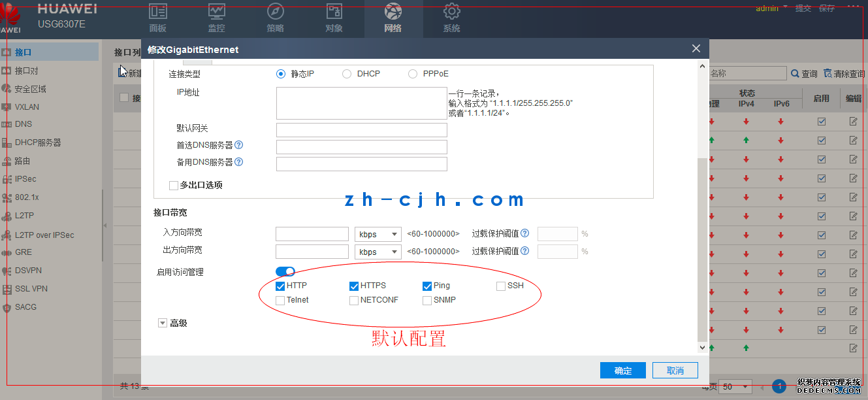Open the 系统 system gear icon
The image size is (868, 400).
coord(451,12)
